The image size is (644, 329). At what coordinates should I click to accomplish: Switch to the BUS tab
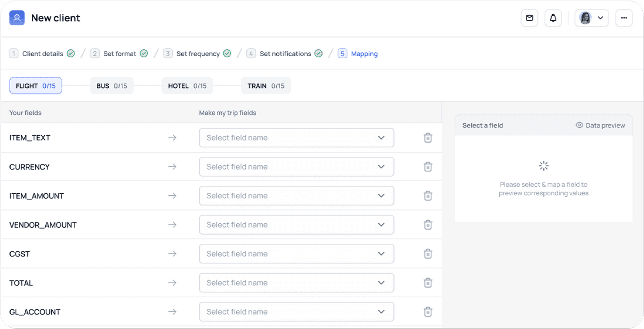[111, 86]
